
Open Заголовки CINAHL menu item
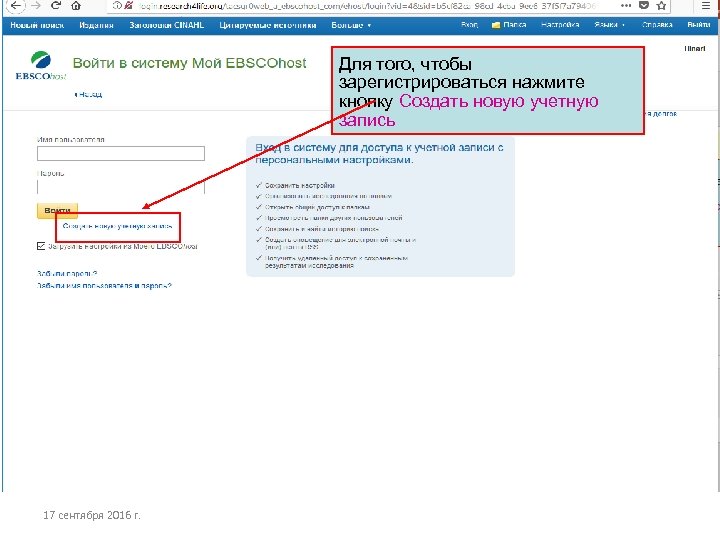coord(167,25)
